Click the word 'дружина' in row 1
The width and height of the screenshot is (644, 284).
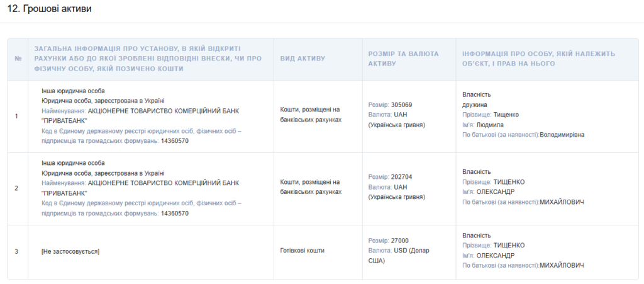(x=475, y=105)
